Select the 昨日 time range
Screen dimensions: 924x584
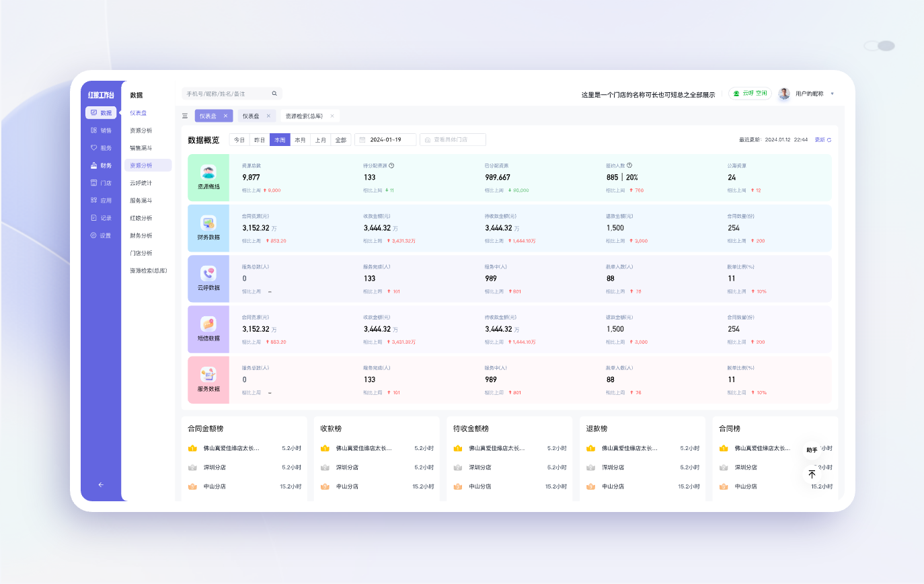[x=260, y=140]
